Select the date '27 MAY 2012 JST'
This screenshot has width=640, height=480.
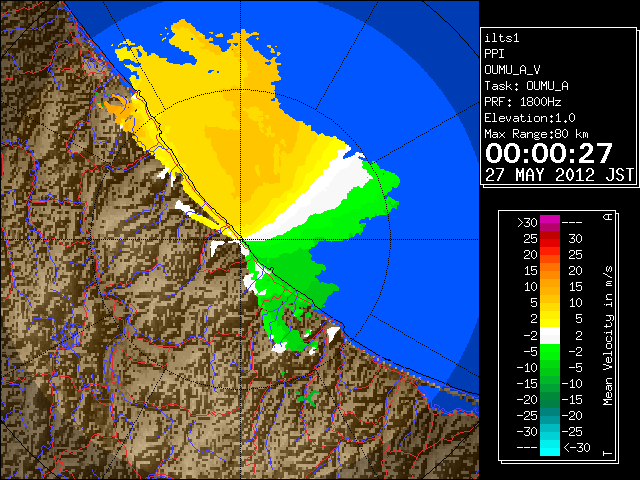click(x=560, y=175)
